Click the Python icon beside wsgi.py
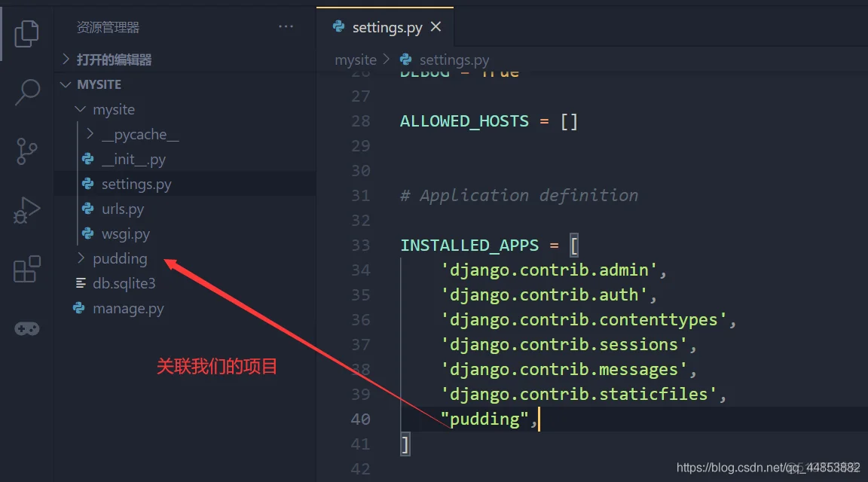Screen dimensions: 868x482 [87, 233]
